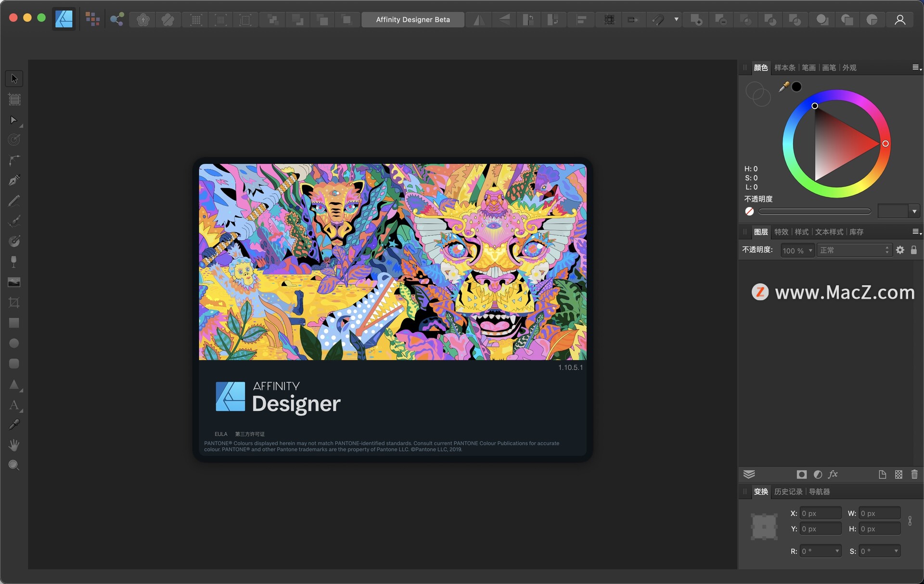Open layer effects fx button

coord(833,475)
